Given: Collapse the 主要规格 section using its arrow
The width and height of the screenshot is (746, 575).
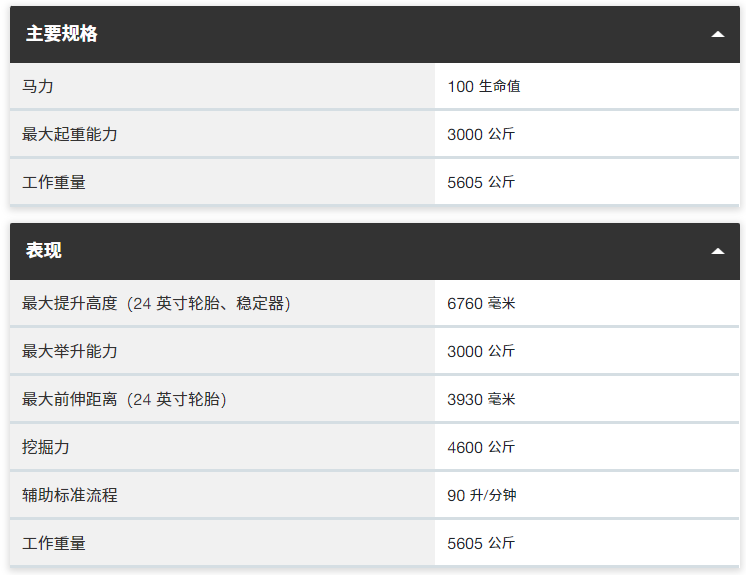Looking at the screenshot, I should (x=717, y=34).
